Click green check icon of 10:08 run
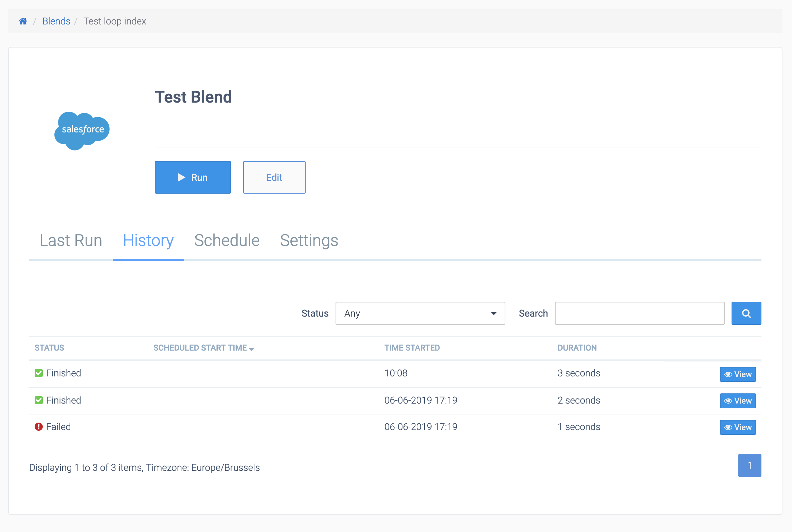792x532 pixels. tap(39, 373)
